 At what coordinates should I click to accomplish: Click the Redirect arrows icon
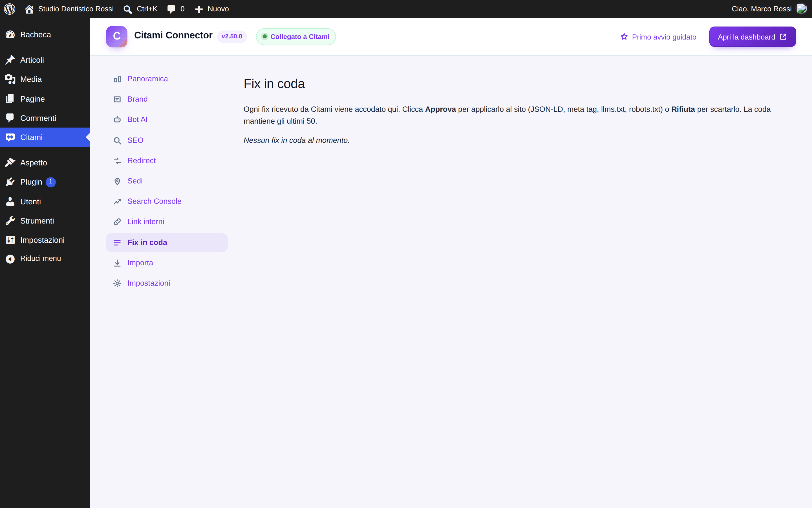(x=117, y=161)
